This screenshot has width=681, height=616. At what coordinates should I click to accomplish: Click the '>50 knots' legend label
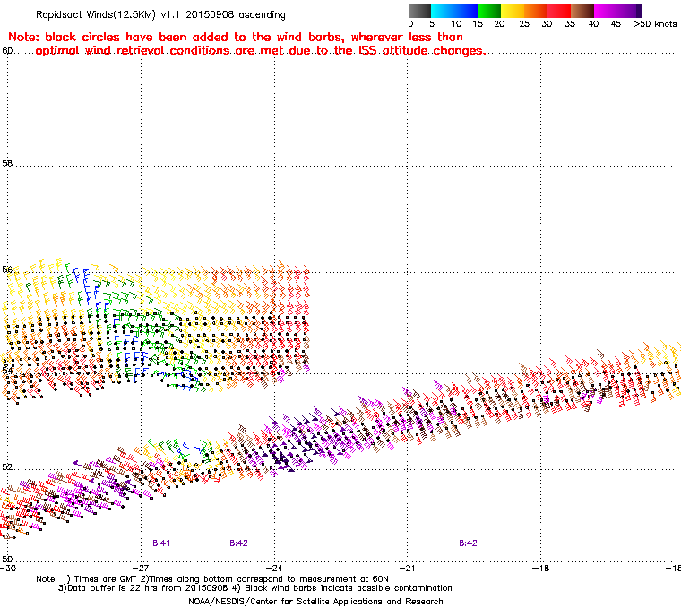(655, 24)
